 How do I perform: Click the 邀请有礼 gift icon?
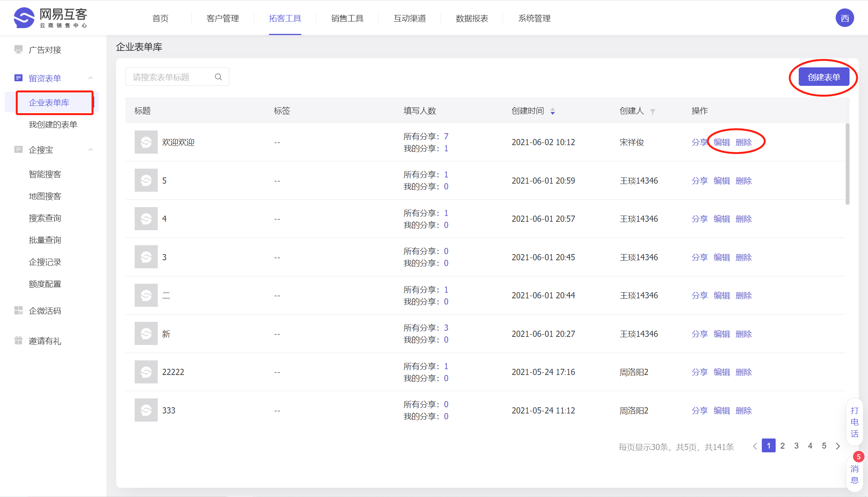(x=18, y=340)
